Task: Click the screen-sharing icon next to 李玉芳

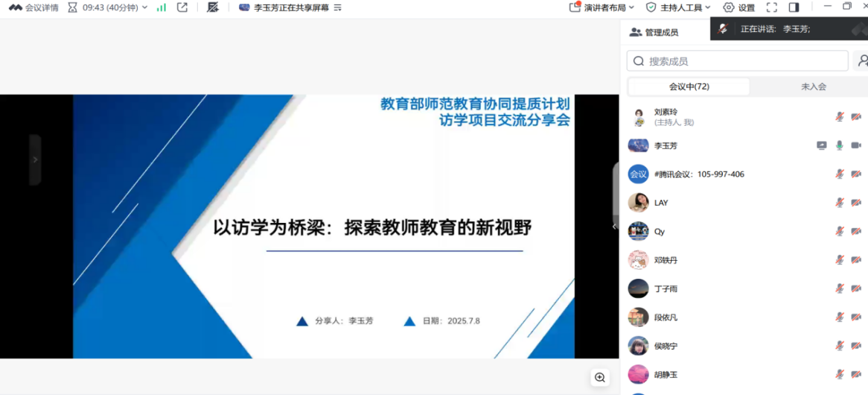Action: tap(822, 146)
